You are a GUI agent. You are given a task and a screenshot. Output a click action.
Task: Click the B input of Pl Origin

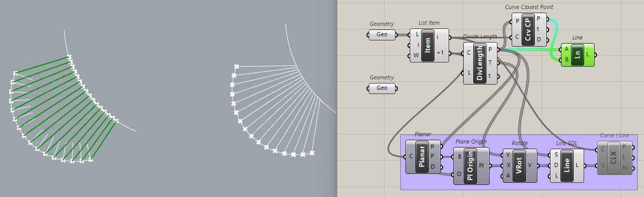click(459, 157)
